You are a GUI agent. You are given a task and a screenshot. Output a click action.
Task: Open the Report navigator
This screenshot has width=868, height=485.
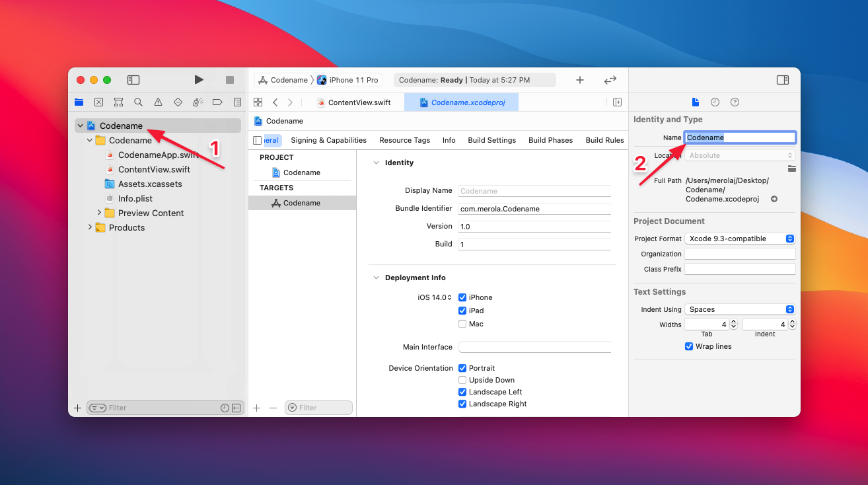click(237, 102)
